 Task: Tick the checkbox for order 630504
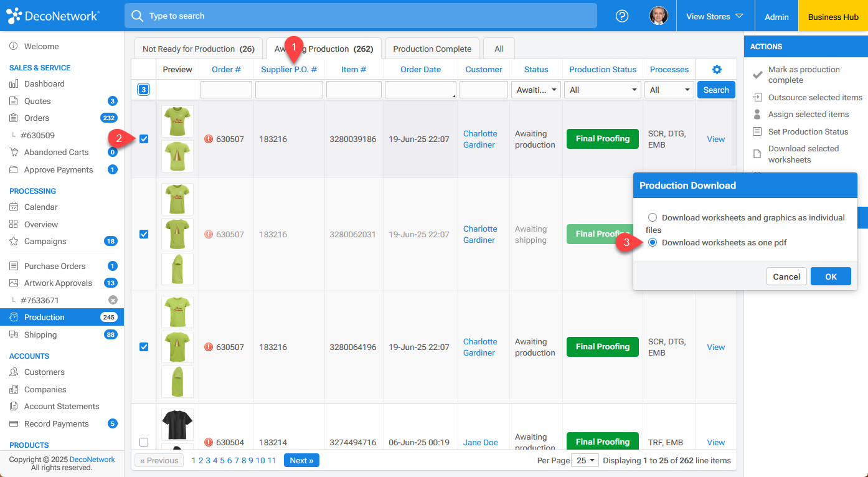coord(144,442)
